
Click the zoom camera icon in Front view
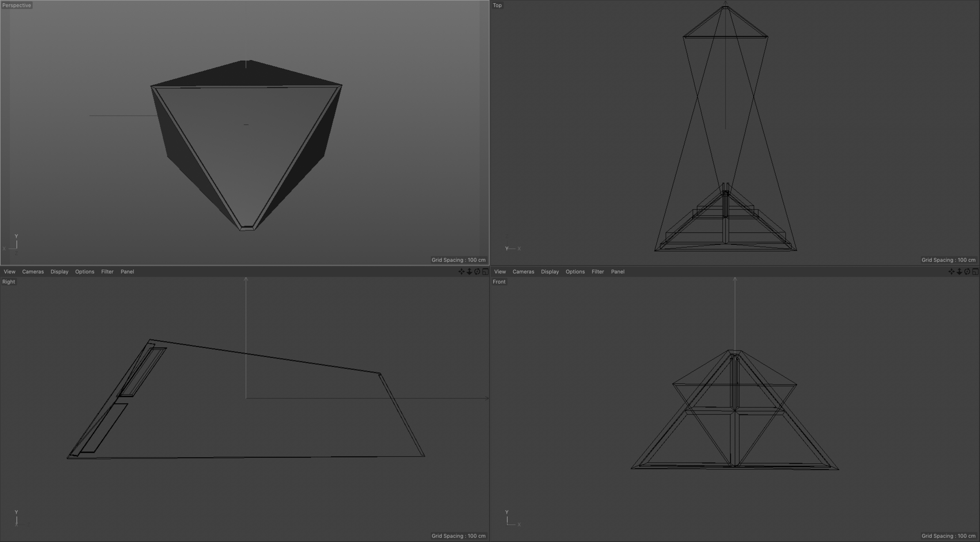pyautogui.click(x=959, y=272)
